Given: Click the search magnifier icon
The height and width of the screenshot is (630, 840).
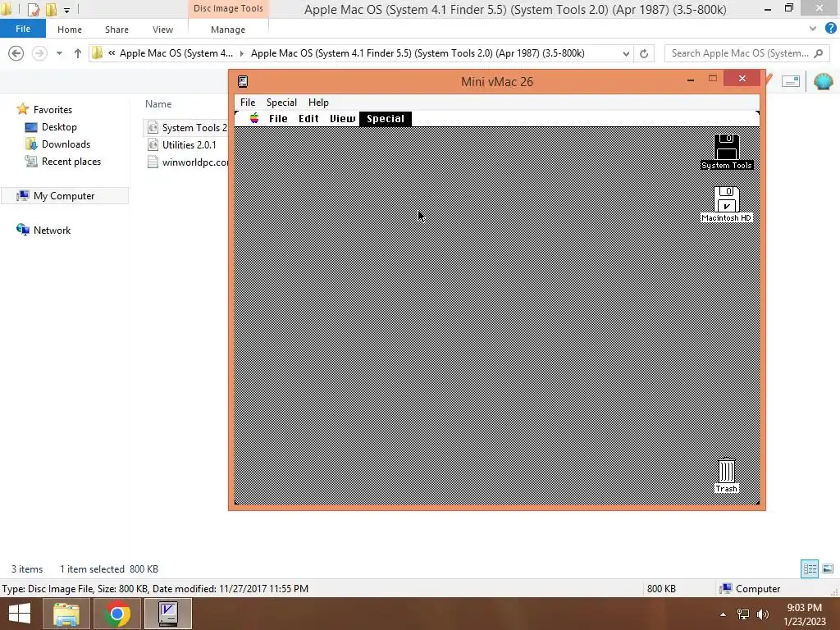Looking at the screenshot, I should coord(818,53).
